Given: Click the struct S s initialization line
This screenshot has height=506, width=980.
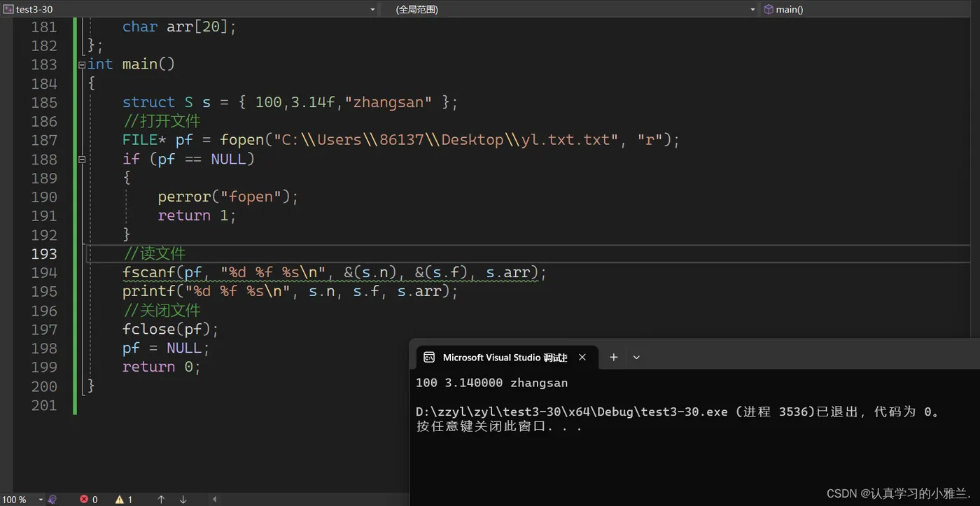Looking at the screenshot, I should tap(290, 102).
